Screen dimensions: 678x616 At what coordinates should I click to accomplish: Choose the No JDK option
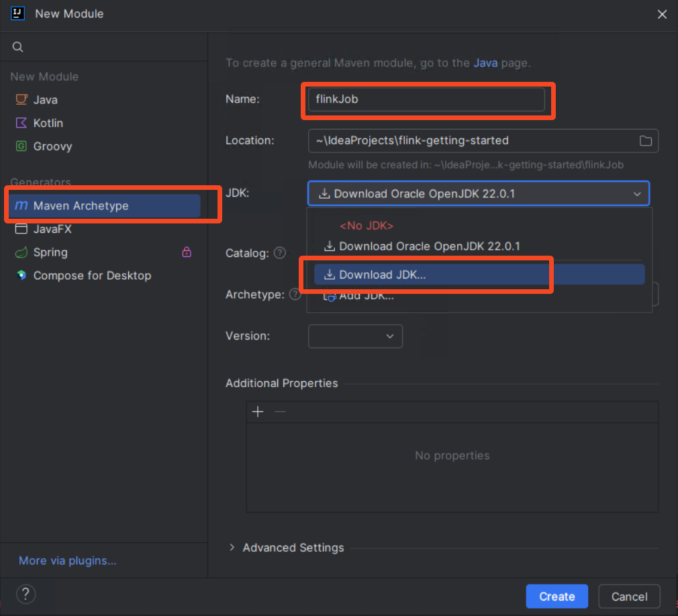367,225
